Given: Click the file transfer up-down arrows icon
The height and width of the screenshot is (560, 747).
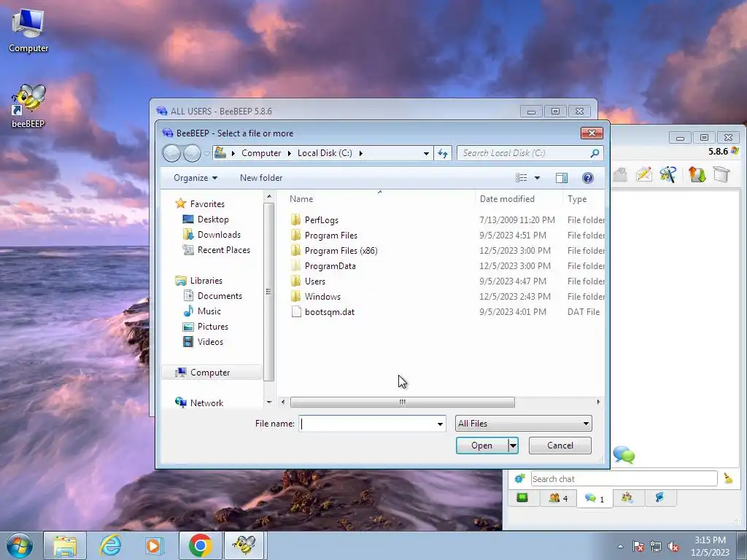Looking at the screenshot, I should point(697,174).
